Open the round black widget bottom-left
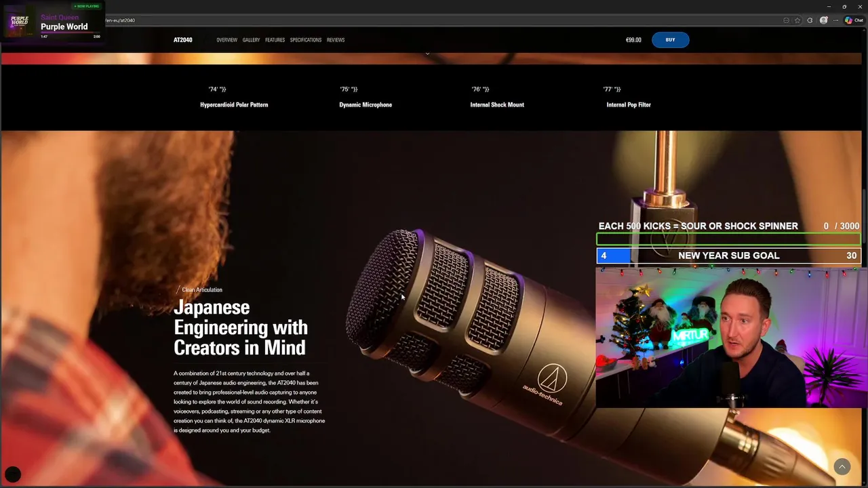Image resolution: width=868 pixels, height=488 pixels. coord(13,474)
